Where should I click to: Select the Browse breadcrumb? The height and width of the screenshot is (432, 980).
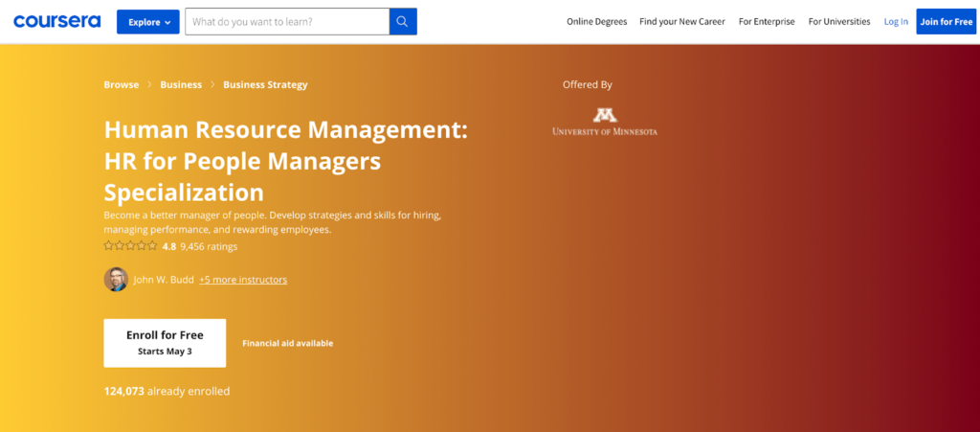pyautogui.click(x=122, y=84)
